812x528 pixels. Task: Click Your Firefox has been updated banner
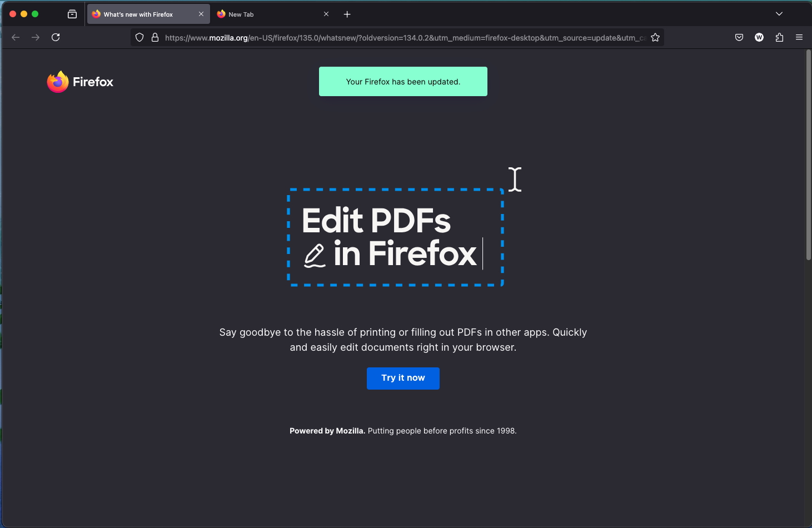(x=403, y=81)
